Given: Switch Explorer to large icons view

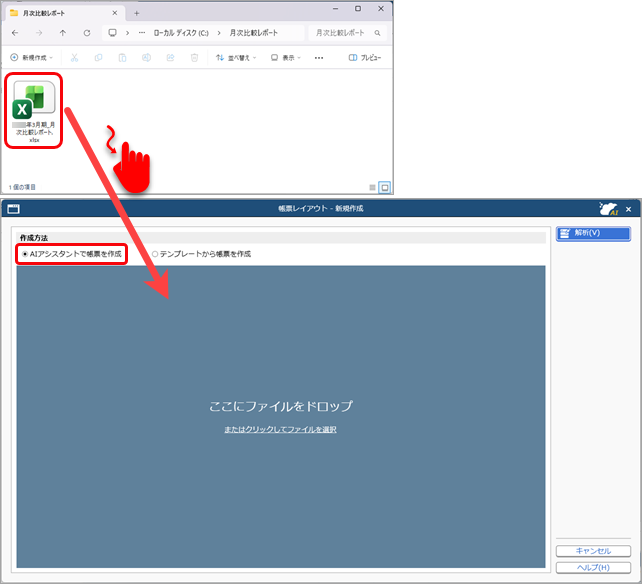Looking at the screenshot, I should click(x=384, y=188).
